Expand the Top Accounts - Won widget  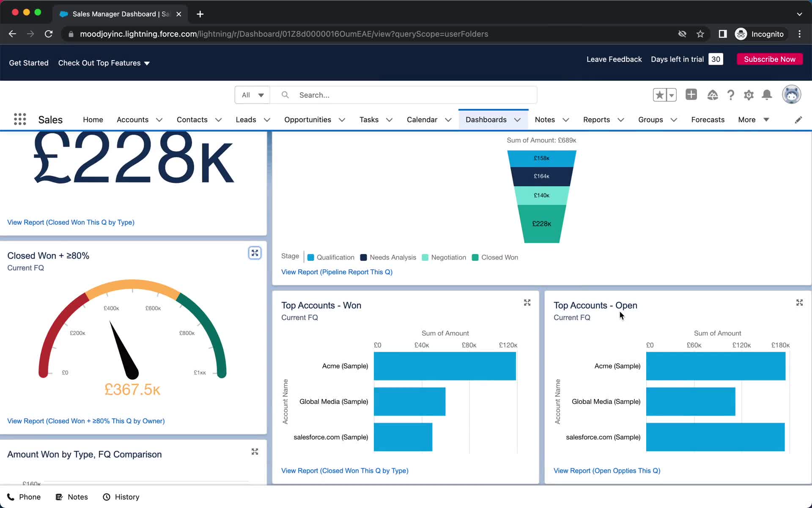click(527, 303)
